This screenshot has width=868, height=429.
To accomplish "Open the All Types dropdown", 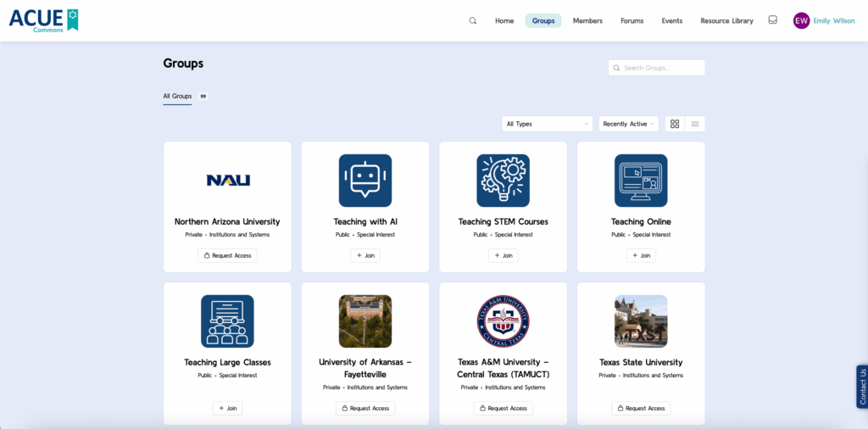I will pos(548,124).
